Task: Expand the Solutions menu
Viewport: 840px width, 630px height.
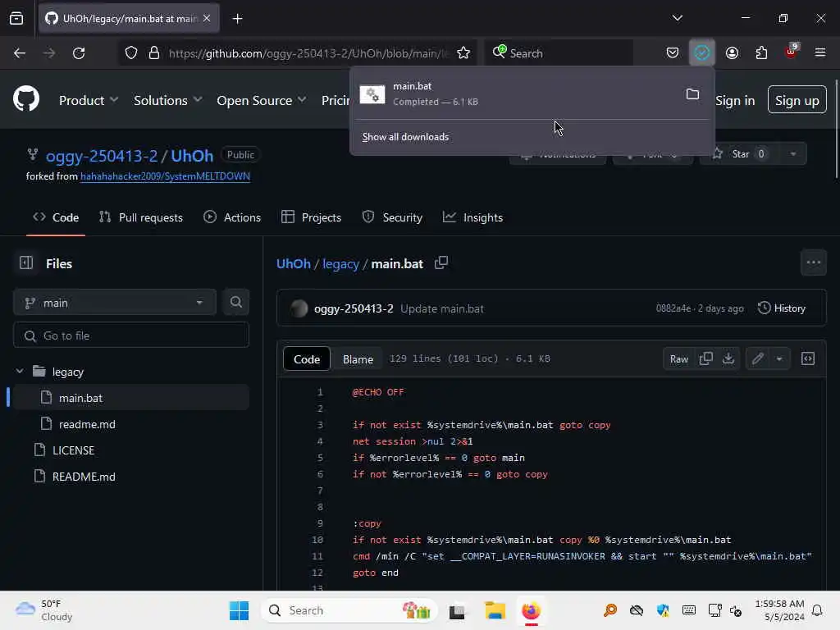Action: pos(167,100)
